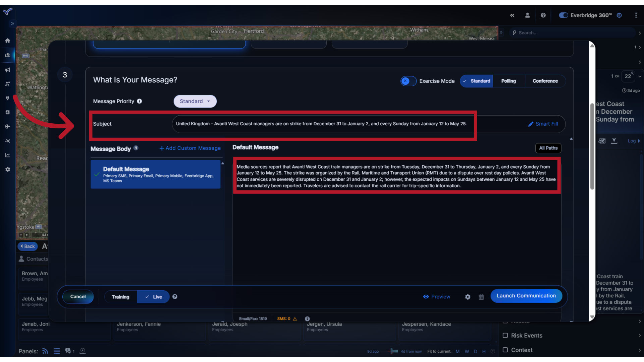Toggle Exercise Mode switch on/off
Image resolution: width=644 pixels, height=362 pixels.
[408, 80]
